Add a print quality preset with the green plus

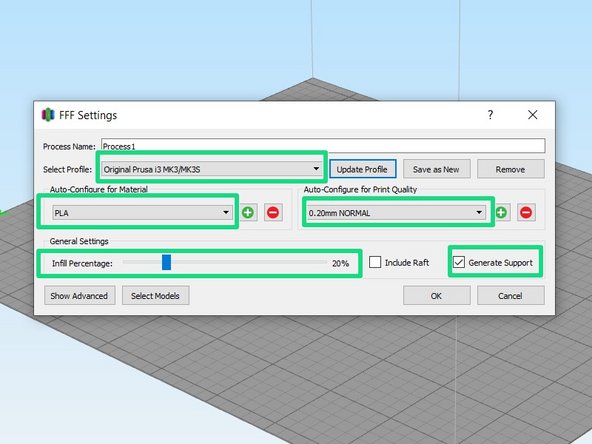[x=501, y=213]
